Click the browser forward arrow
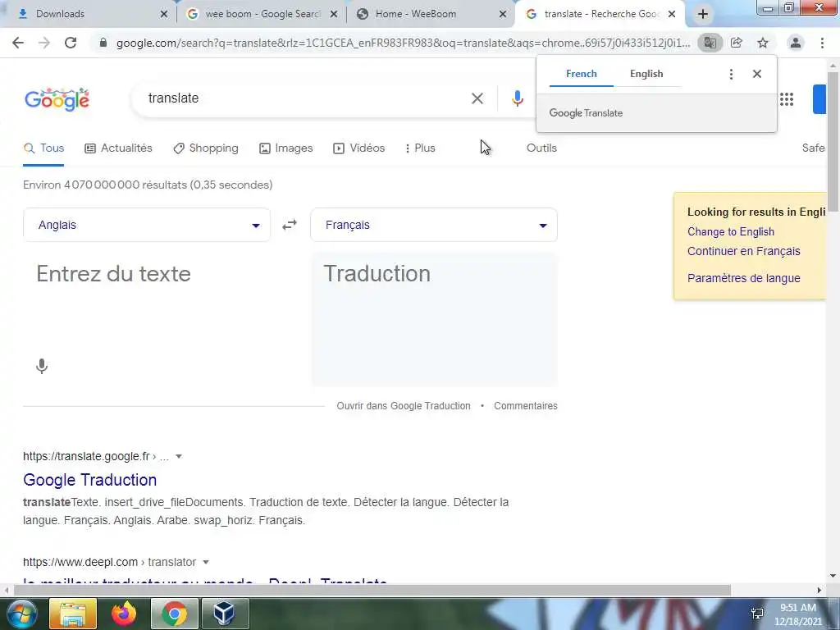The height and width of the screenshot is (630, 840). [44, 43]
